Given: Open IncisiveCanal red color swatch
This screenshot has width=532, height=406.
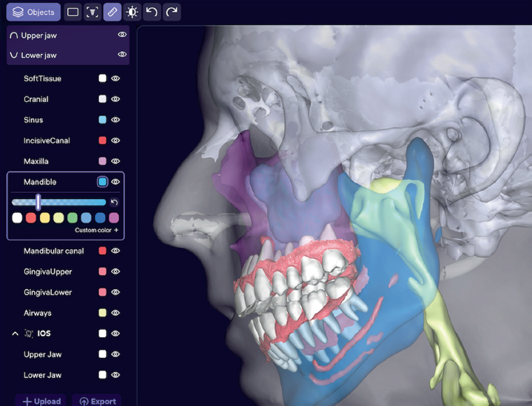Looking at the screenshot, I should (102, 141).
